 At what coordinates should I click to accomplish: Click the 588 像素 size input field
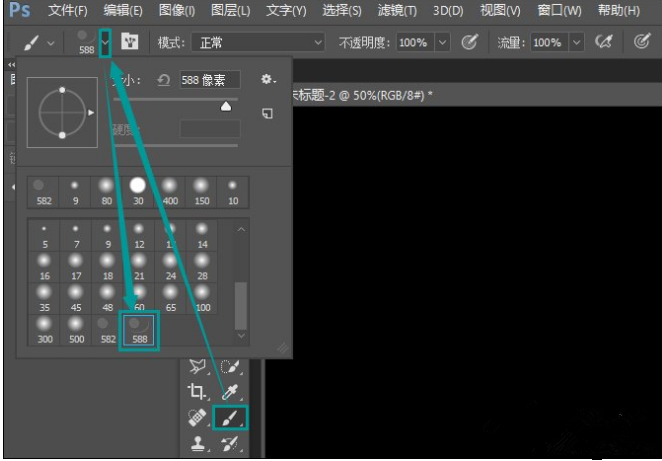point(210,80)
